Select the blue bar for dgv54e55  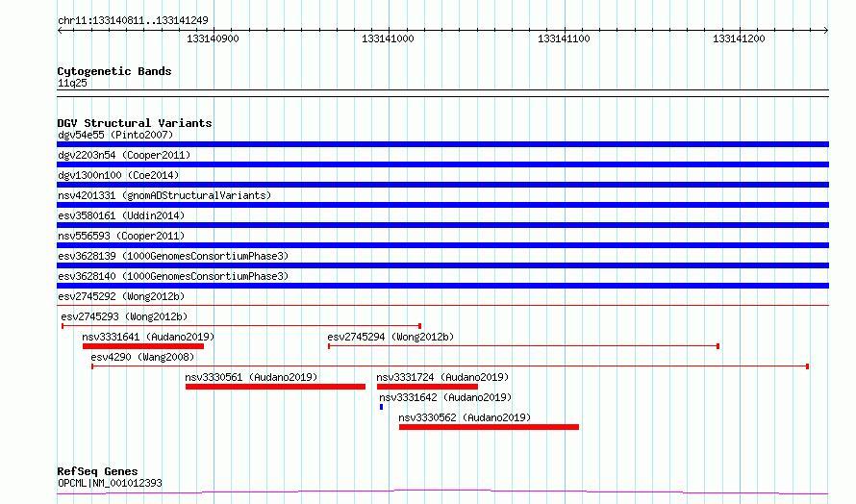(442, 144)
